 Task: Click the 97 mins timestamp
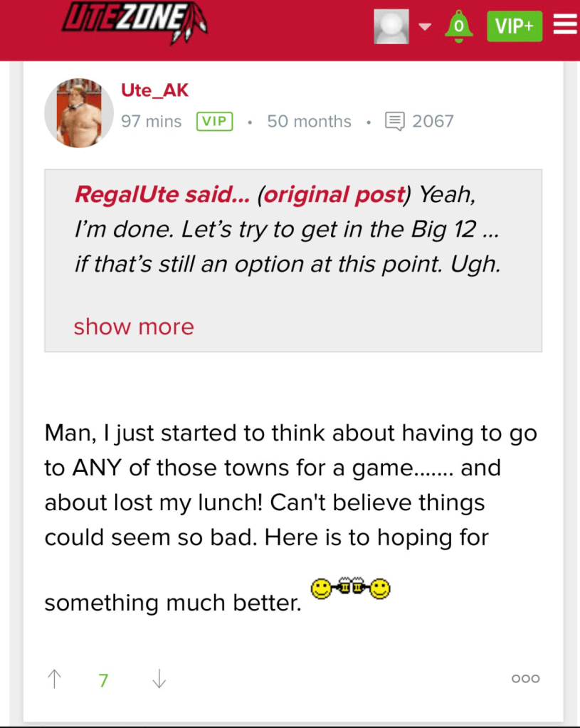pyautogui.click(x=151, y=121)
